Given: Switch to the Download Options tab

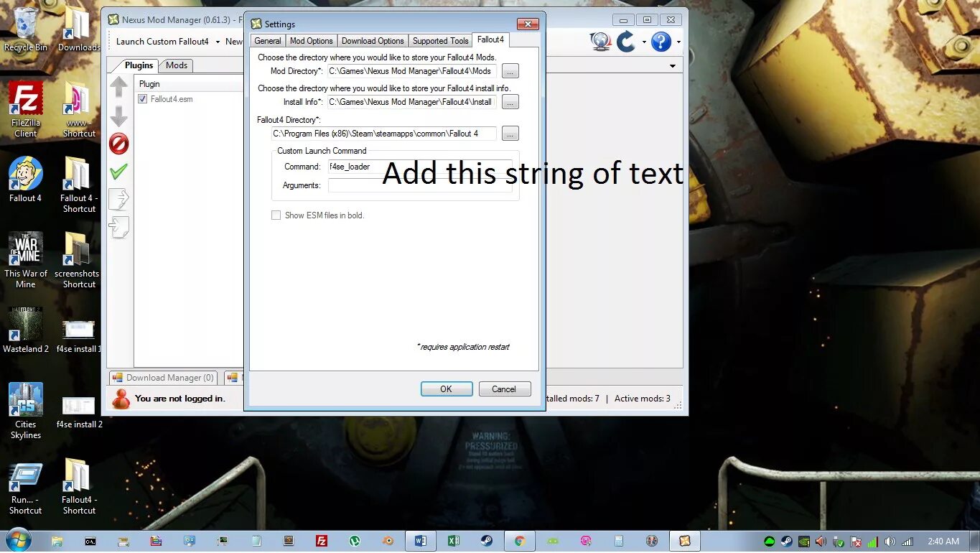Looking at the screenshot, I should [x=373, y=41].
